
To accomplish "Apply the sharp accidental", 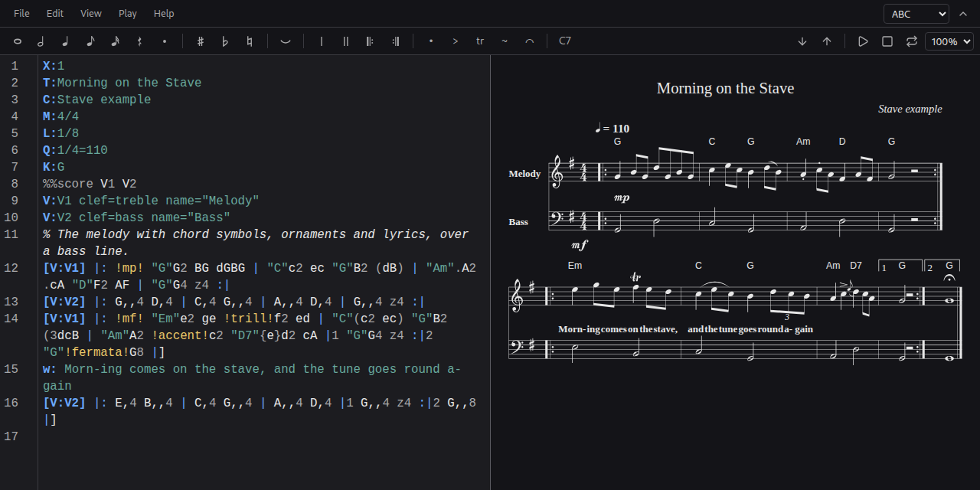I will (201, 41).
